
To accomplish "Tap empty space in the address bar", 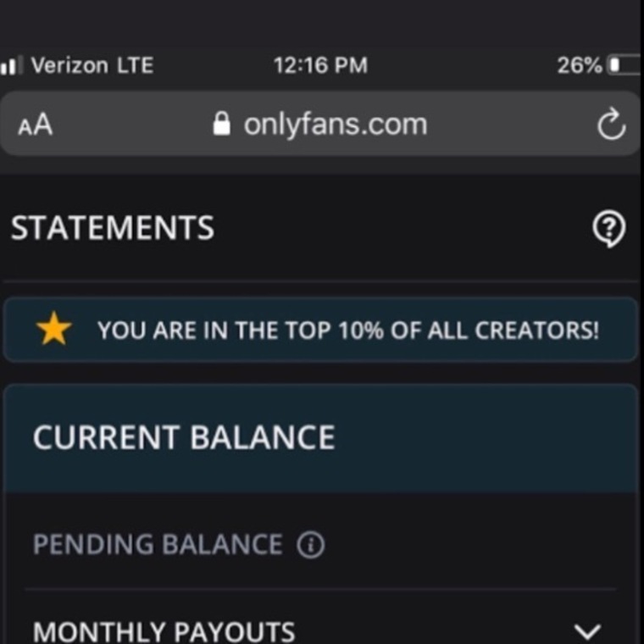I will [508, 125].
